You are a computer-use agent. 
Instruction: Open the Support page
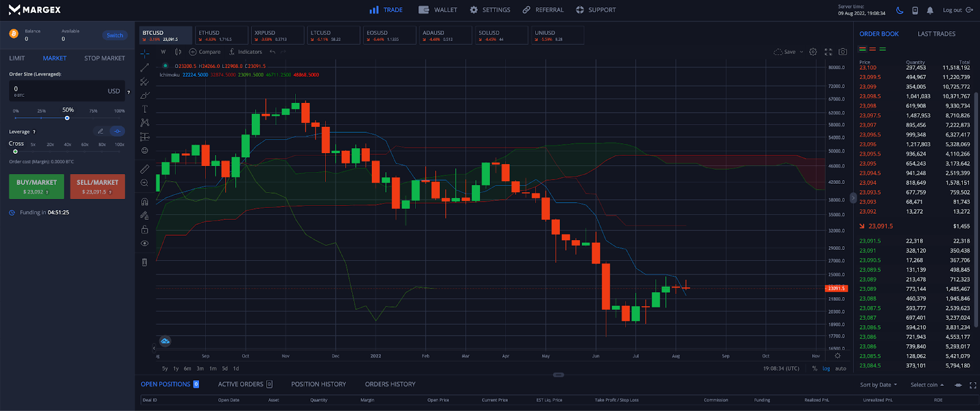tap(596, 10)
